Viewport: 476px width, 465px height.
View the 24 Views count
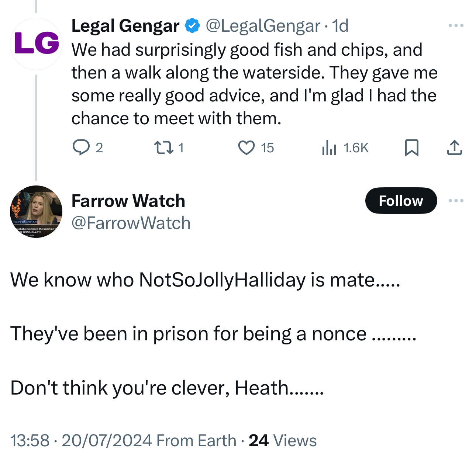283,440
